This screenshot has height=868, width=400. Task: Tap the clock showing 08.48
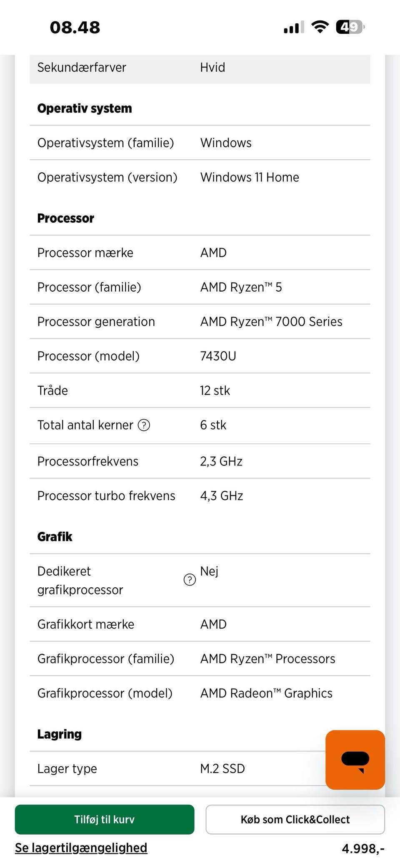point(75,28)
